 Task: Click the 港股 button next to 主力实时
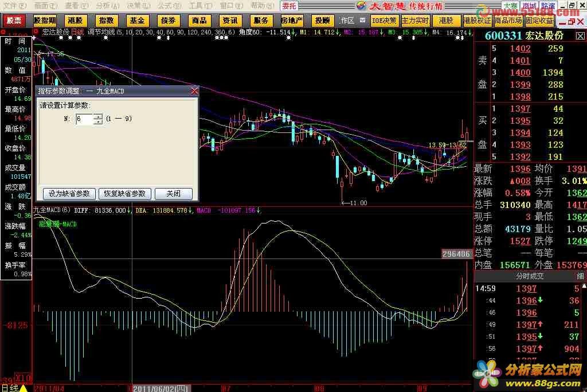coord(446,21)
